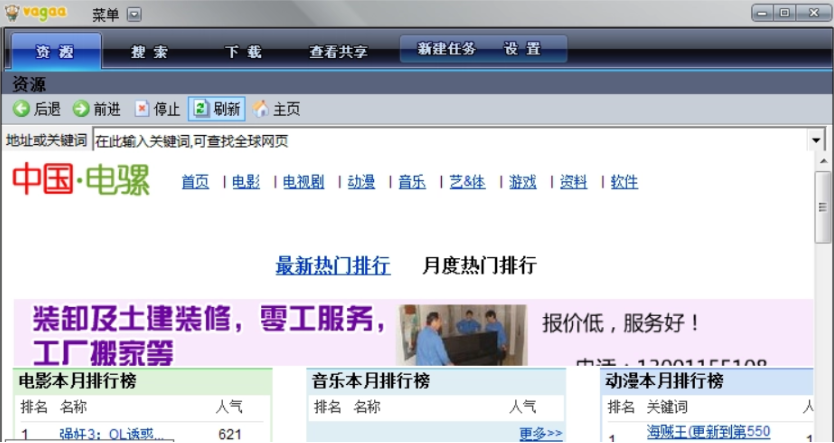Click 音乐本月排行榜 header
Screen dimensions: 834x443
click(371, 381)
